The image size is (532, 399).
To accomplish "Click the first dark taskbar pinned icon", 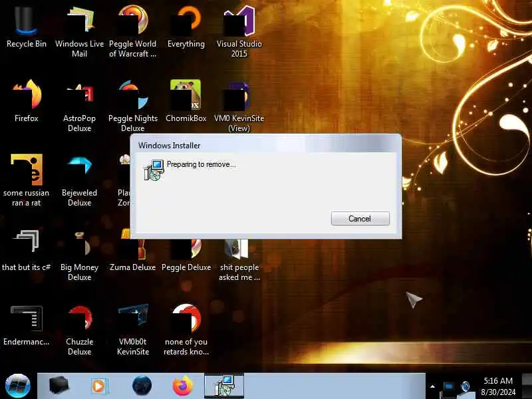I will coord(59,386).
